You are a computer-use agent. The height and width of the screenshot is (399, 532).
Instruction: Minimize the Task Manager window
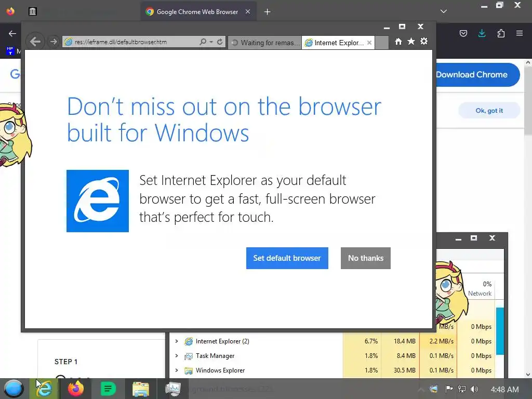click(x=458, y=238)
